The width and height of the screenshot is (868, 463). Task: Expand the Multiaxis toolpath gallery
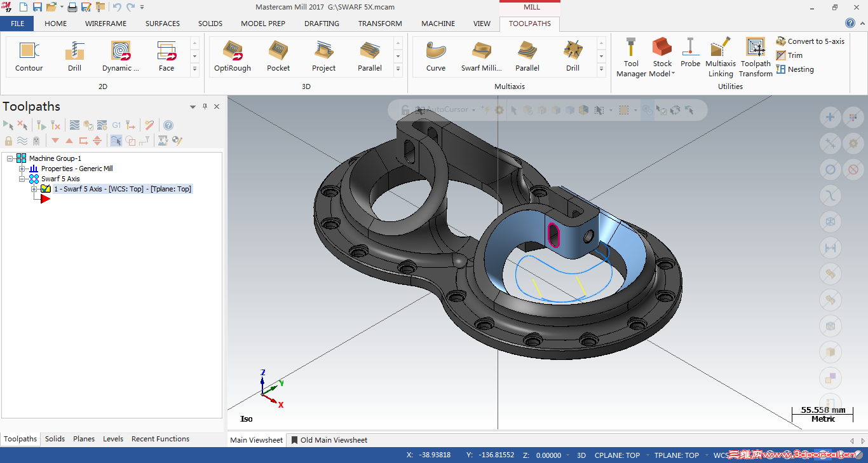point(601,68)
